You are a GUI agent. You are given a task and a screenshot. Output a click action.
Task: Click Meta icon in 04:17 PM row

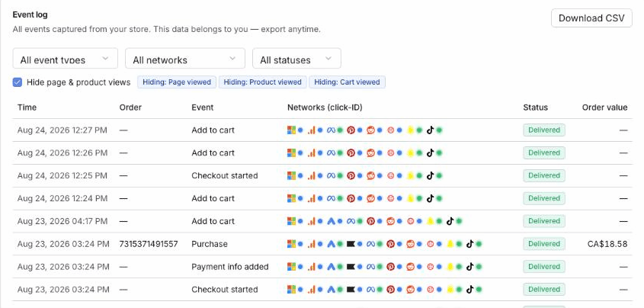point(351,221)
